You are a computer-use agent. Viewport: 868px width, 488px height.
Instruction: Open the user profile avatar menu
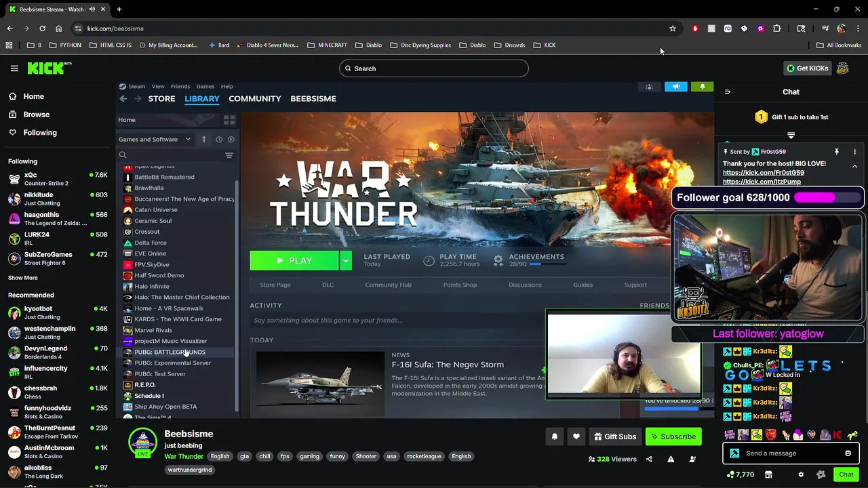843,68
